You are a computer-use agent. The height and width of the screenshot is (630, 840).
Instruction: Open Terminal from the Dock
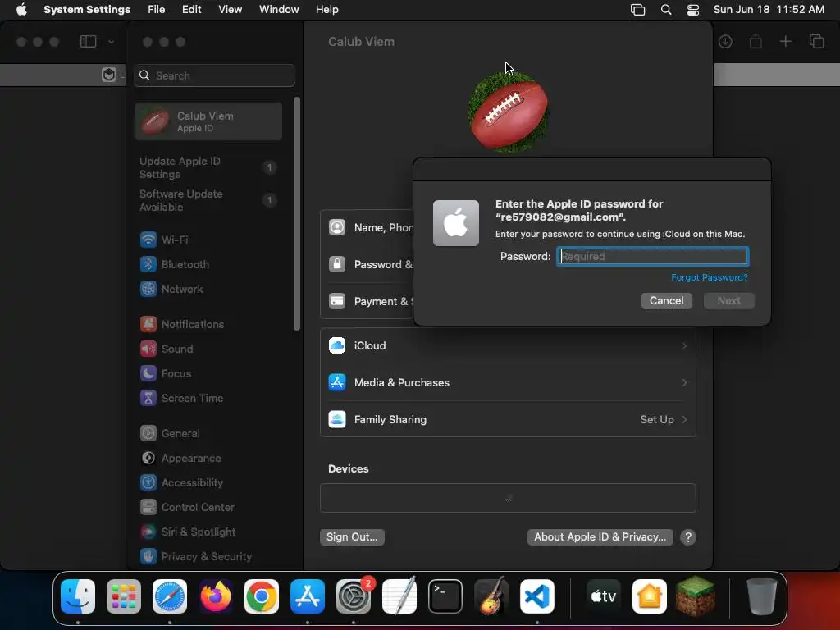point(445,596)
